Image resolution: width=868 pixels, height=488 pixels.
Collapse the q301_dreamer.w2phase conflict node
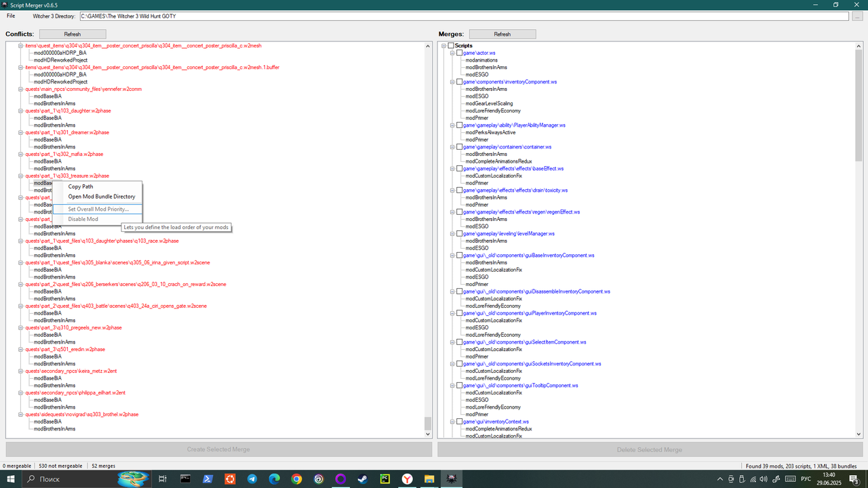[x=20, y=132]
